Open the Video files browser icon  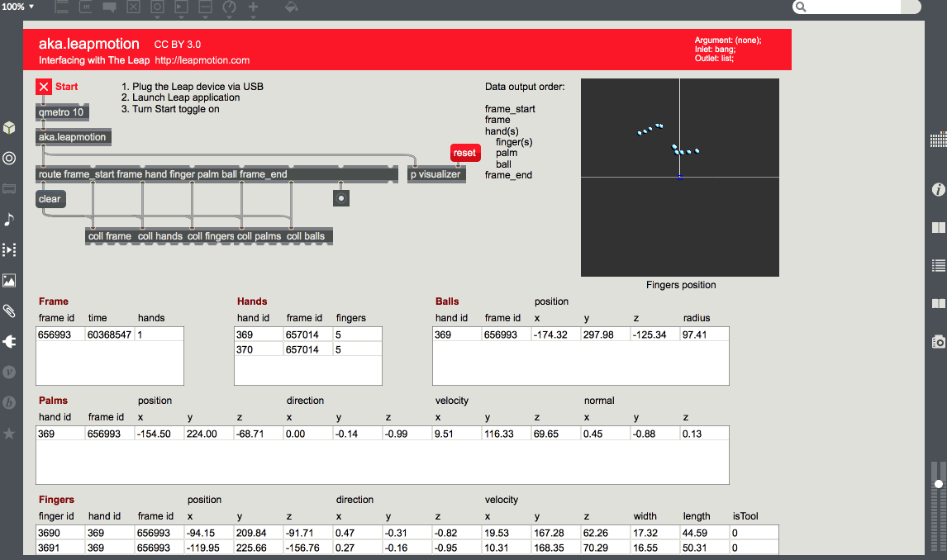9,249
